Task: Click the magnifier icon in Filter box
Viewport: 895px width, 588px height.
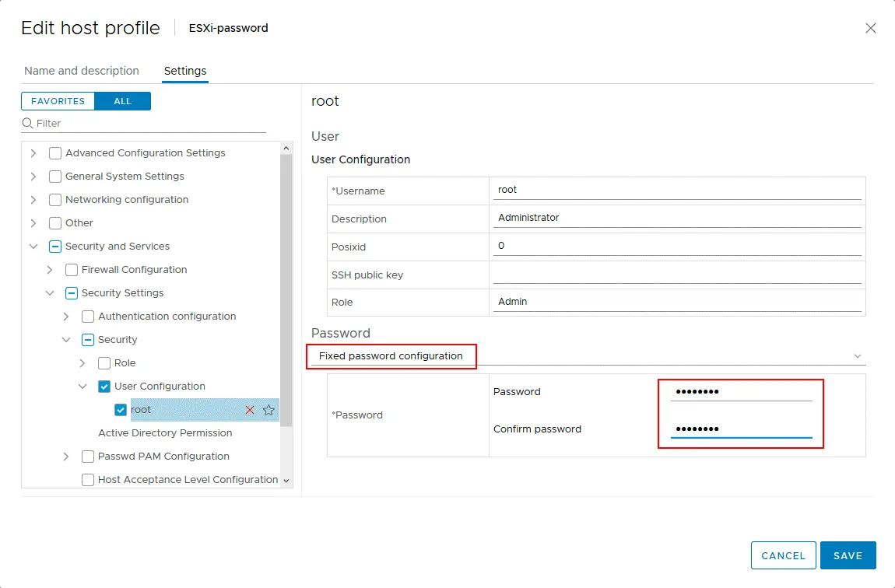Action: (x=28, y=123)
